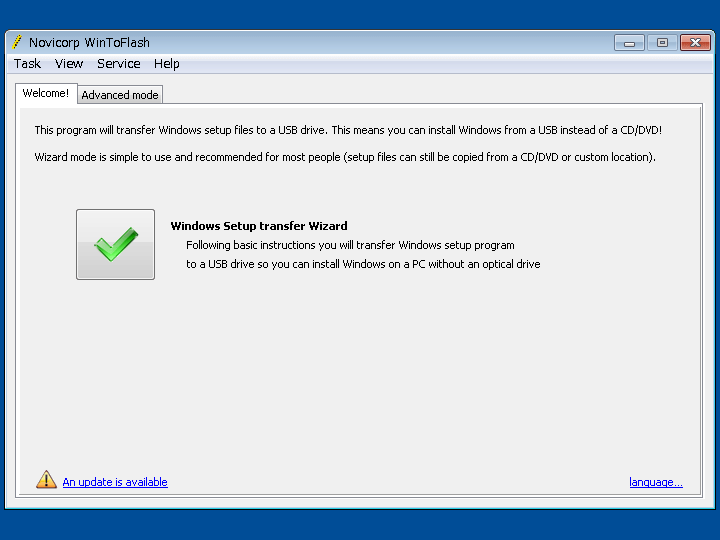This screenshot has width=720, height=540.
Task: Click the WinToFlash pencil icon in title bar
Action: tap(17, 42)
